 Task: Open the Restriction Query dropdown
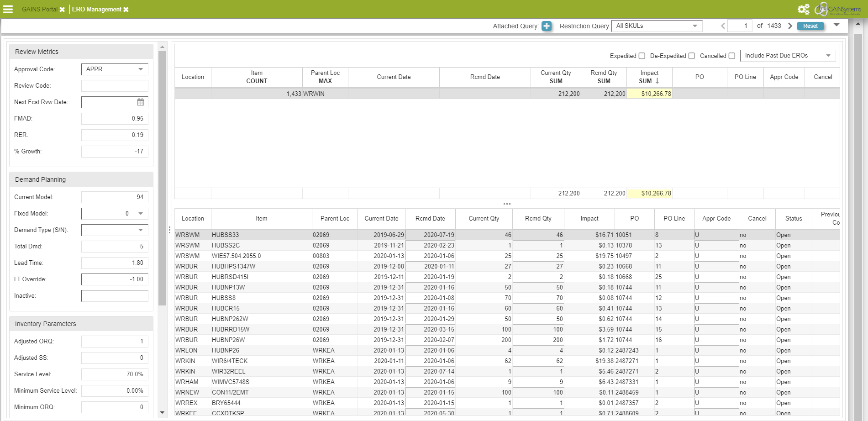coord(657,26)
